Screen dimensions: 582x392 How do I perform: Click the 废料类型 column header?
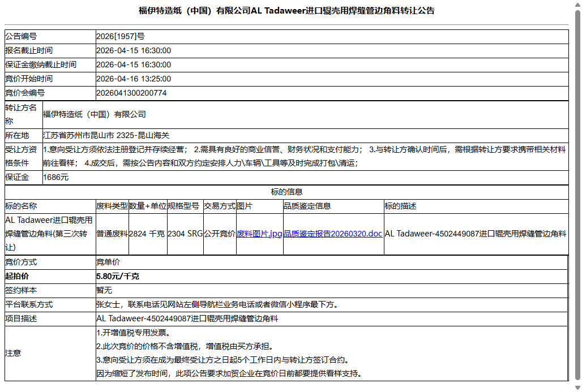(112, 206)
